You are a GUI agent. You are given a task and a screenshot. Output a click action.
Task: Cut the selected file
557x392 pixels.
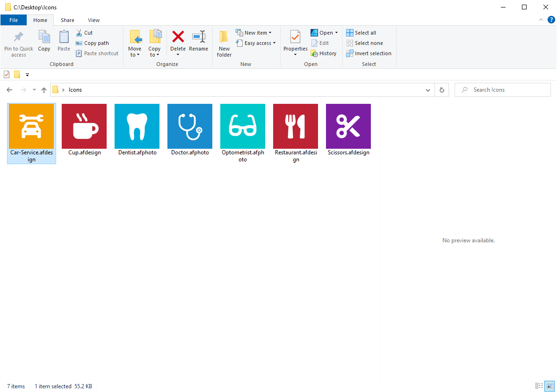coord(85,33)
